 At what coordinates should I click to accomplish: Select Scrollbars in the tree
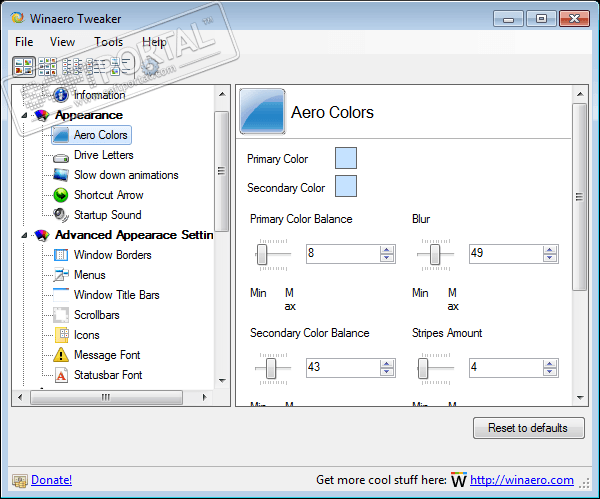[x=97, y=315]
